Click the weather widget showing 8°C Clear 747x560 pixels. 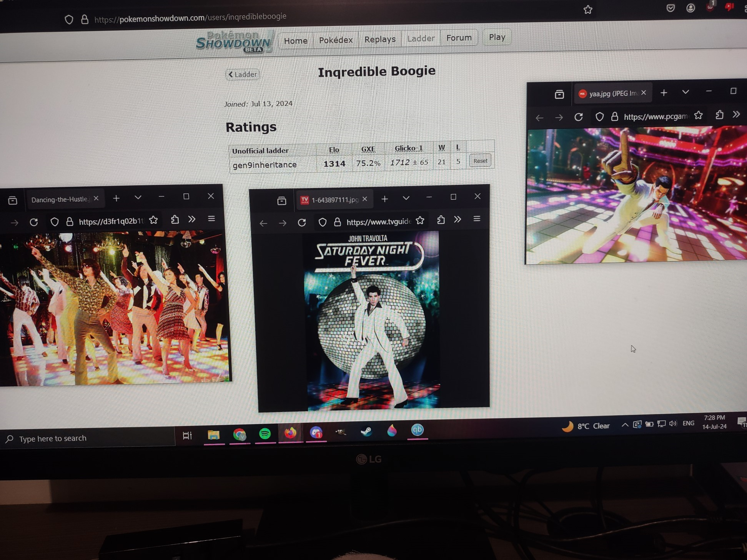pyautogui.click(x=586, y=426)
